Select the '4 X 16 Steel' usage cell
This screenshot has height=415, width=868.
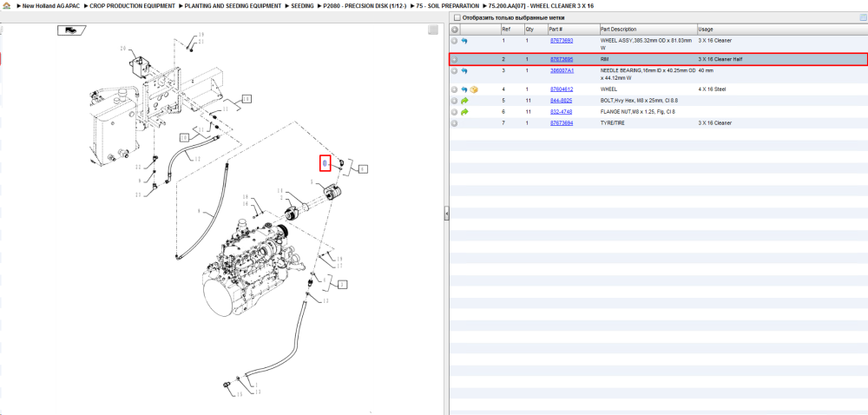[712, 89]
